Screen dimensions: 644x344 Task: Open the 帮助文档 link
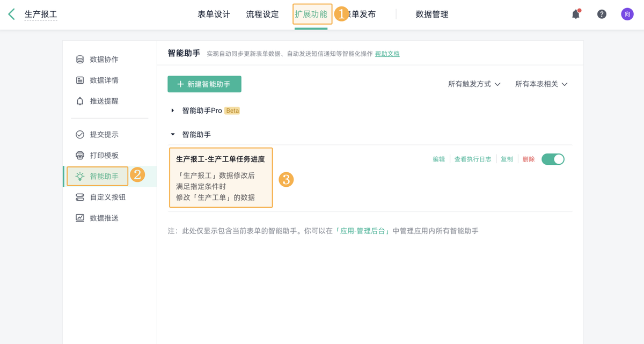(x=387, y=54)
